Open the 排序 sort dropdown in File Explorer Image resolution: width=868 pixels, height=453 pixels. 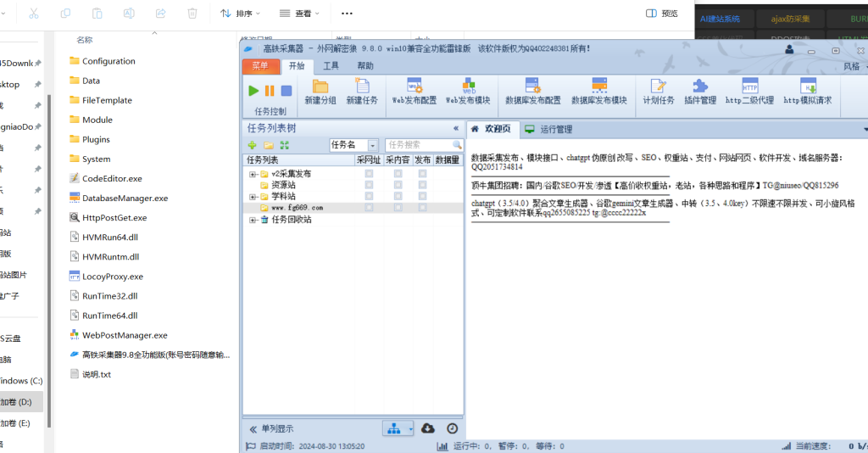[x=240, y=14]
